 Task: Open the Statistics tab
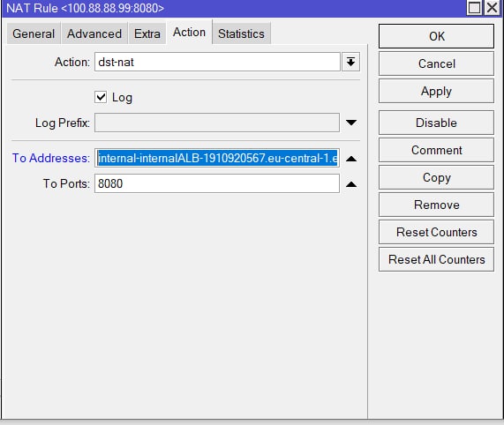pos(241,34)
